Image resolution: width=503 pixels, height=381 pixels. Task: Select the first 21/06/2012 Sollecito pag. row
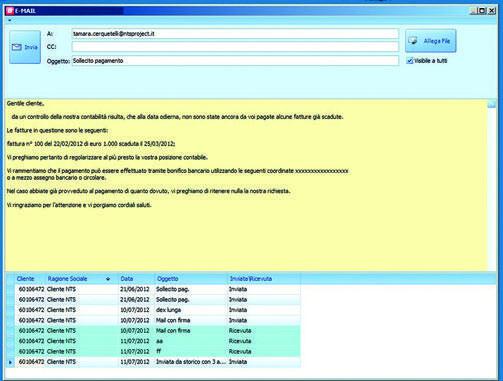point(158,289)
